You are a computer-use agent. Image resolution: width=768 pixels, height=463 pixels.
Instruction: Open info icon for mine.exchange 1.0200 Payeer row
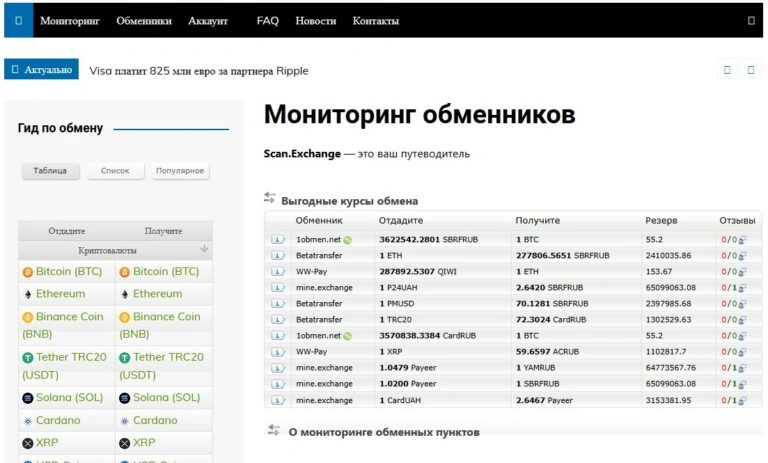tap(278, 384)
